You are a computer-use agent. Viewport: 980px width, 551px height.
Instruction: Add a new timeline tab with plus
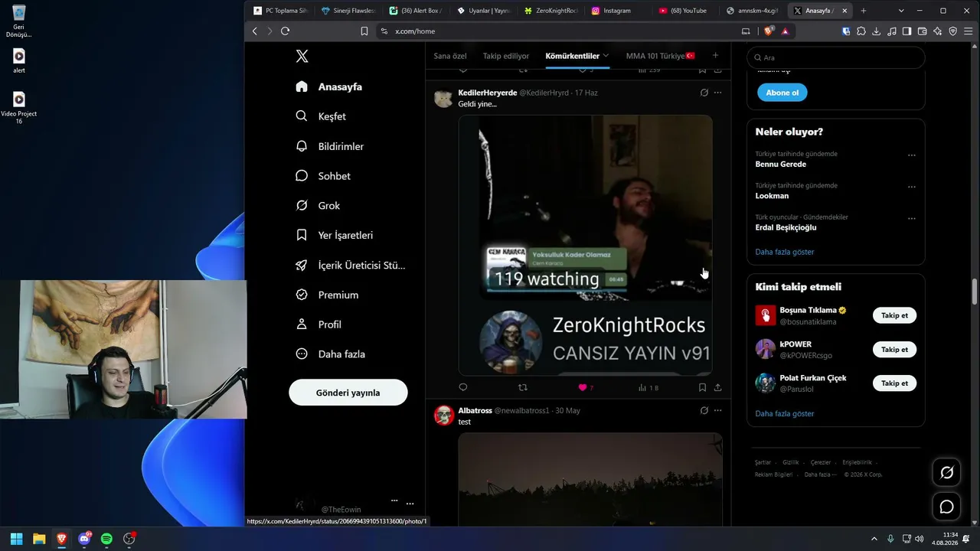(715, 55)
